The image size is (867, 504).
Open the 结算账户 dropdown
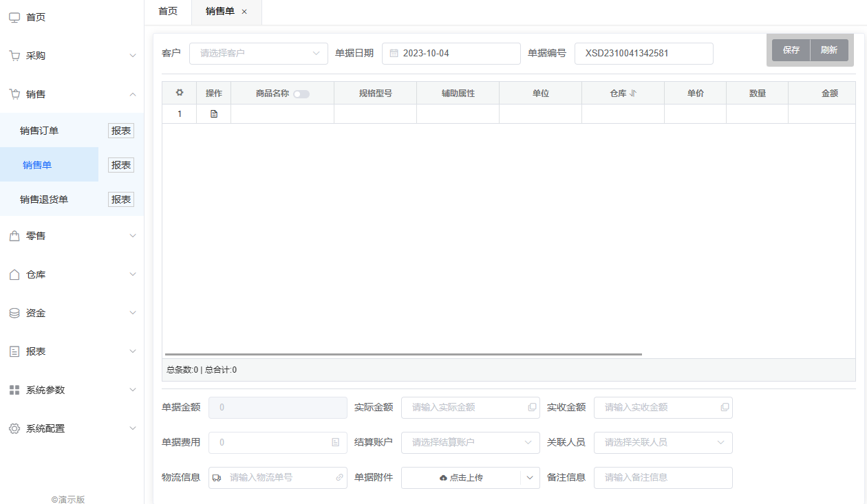click(x=470, y=443)
